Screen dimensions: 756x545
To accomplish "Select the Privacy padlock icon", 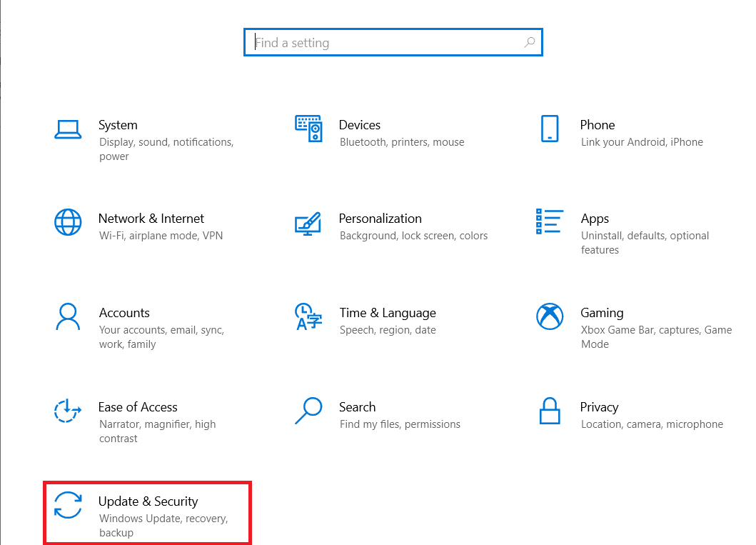I will [x=550, y=412].
